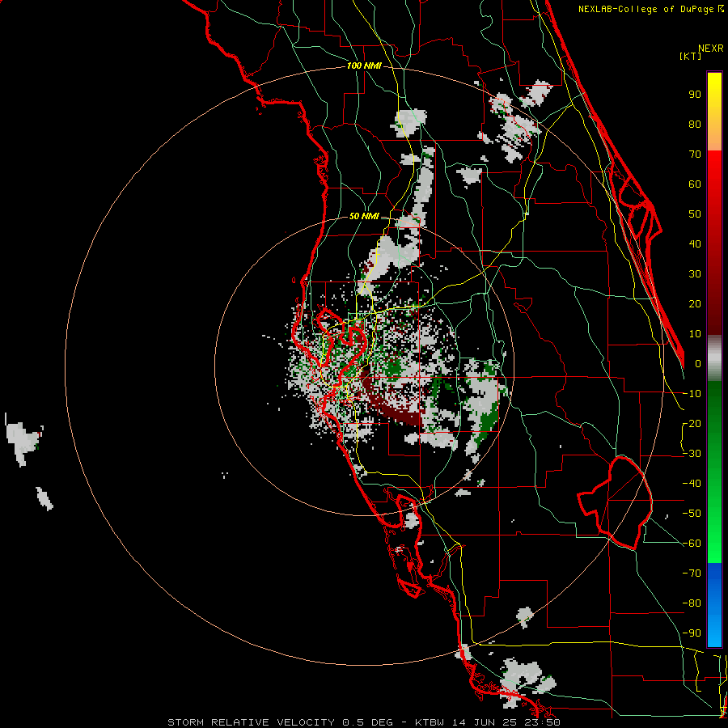728x728 pixels.
Task: Click the -90 scale value
Action: [x=692, y=633]
